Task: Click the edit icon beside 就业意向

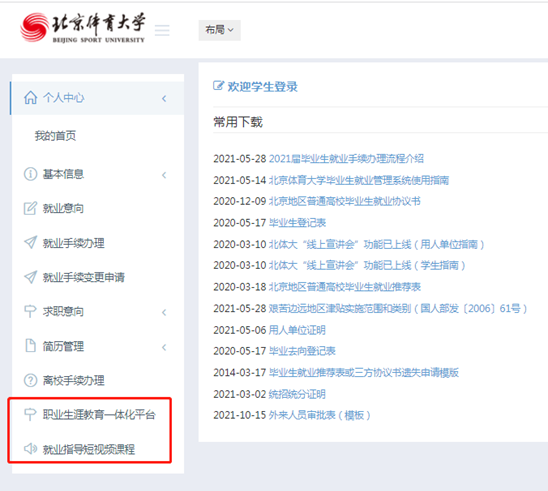Action: tap(30, 208)
